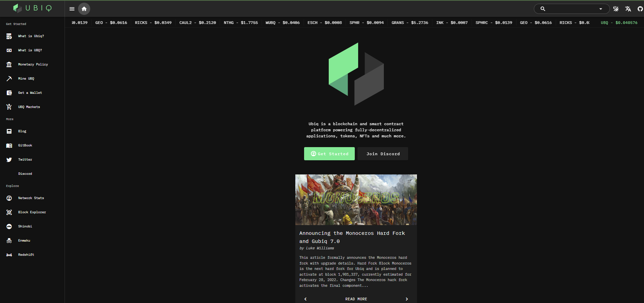Click the magnifier search icon

click(543, 9)
